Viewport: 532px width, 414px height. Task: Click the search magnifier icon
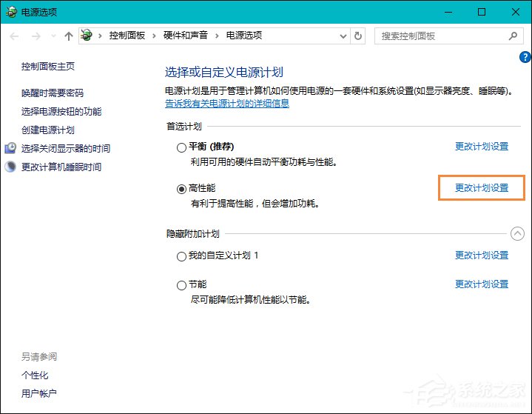[513, 36]
